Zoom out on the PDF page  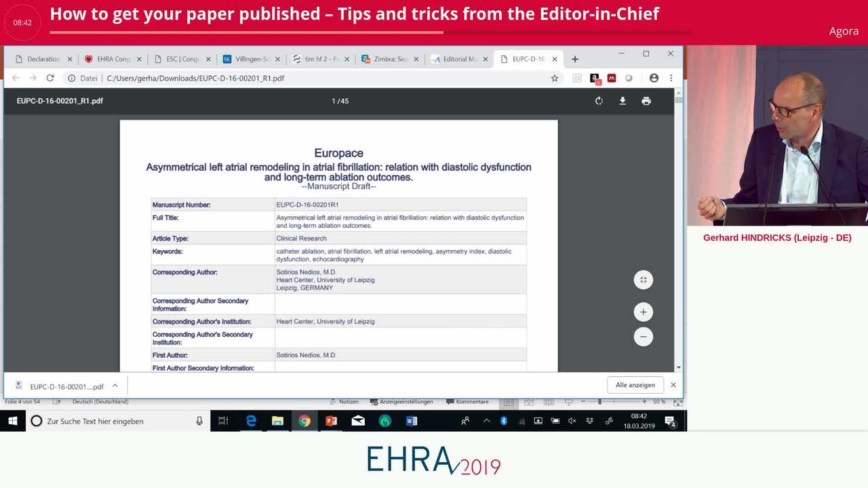click(x=643, y=336)
